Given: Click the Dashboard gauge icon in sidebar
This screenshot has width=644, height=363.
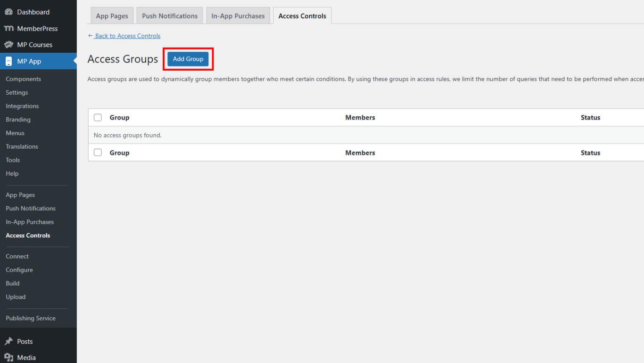Looking at the screenshot, I should click(8, 12).
